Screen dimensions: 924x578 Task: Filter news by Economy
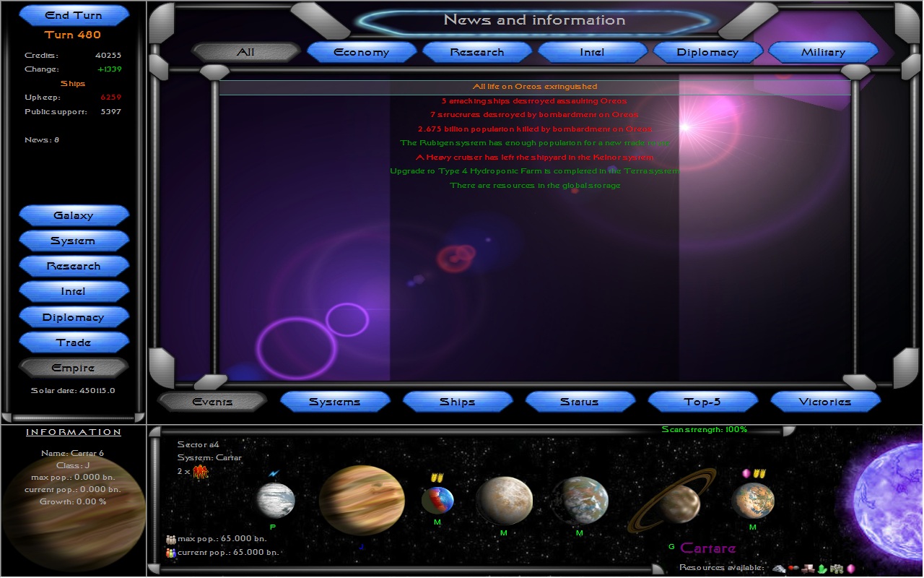(362, 52)
